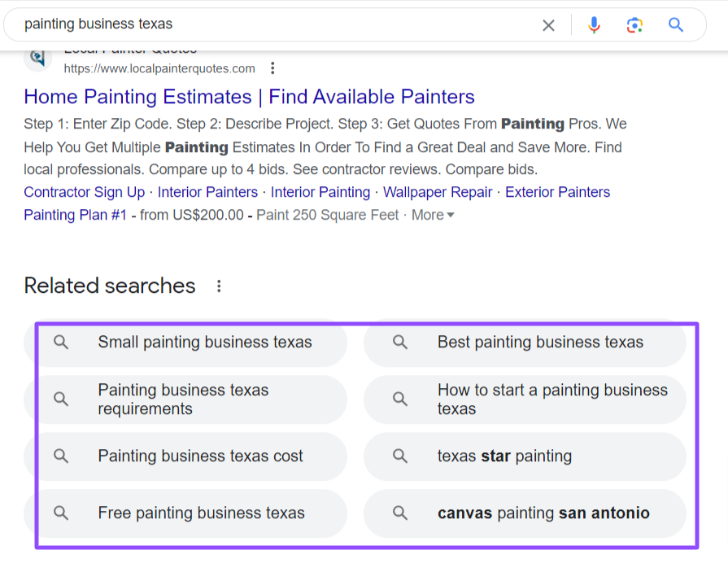Click the magnifier icon beside 'canvas painting san antonio'

point(399,513)
